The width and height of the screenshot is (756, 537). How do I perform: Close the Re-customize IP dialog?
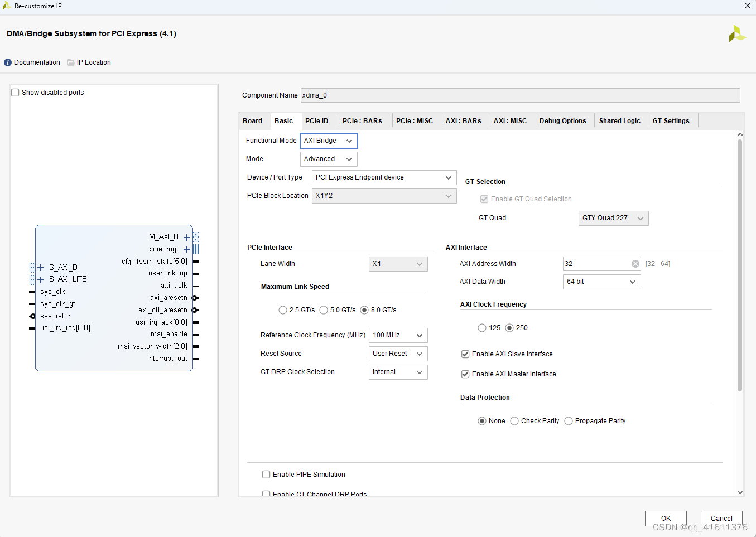pos(748,6)
